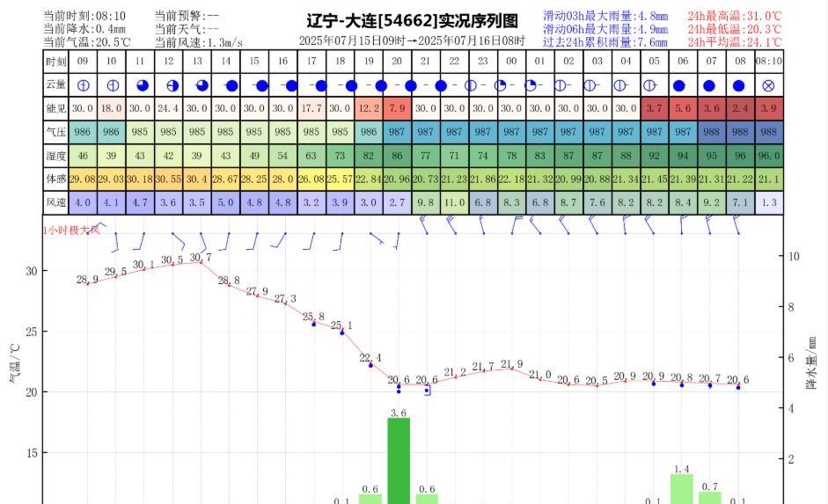828x504 pixels.
Task: Click the cloud cover symbol for hour 09
Action: point(83,85)
